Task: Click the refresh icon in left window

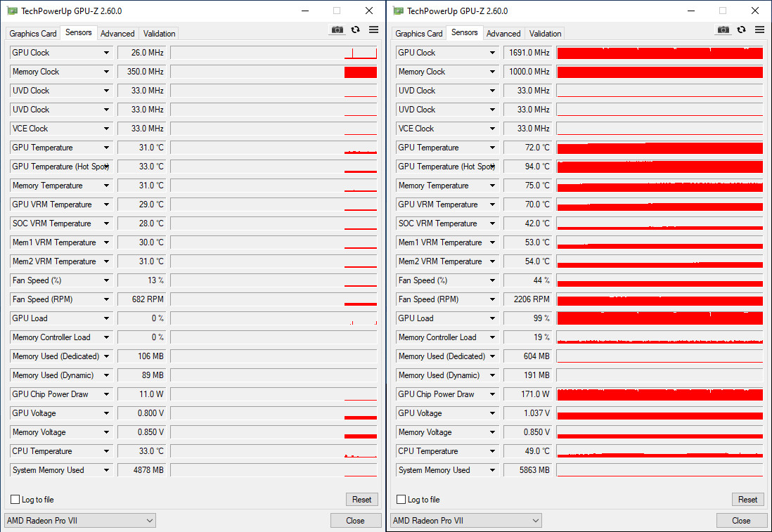Action: (x=356, y=30)
